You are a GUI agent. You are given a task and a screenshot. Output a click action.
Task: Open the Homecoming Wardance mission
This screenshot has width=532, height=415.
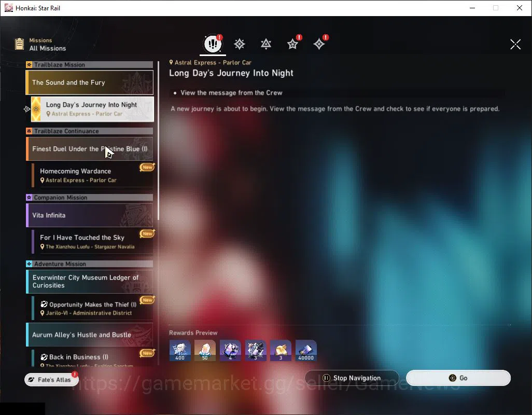[x=92, y=175]
